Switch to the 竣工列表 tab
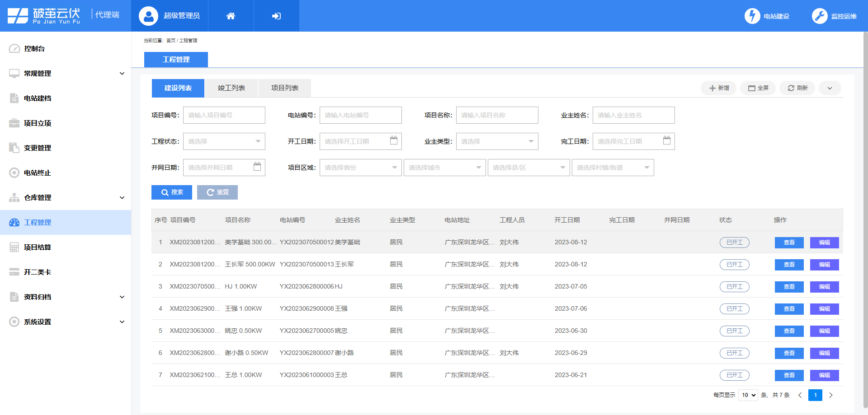Image resolution: width=868 pixels, height=415 pixels. [x=231, y=88]
